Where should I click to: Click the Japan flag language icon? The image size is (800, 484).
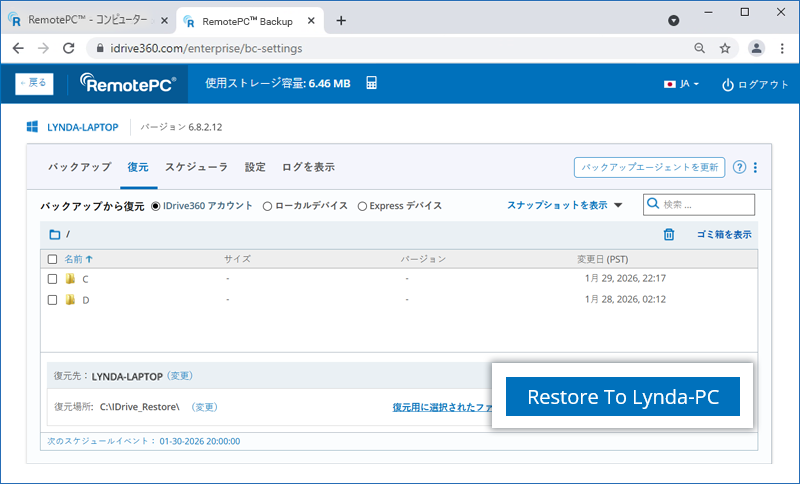coord(669,84)
